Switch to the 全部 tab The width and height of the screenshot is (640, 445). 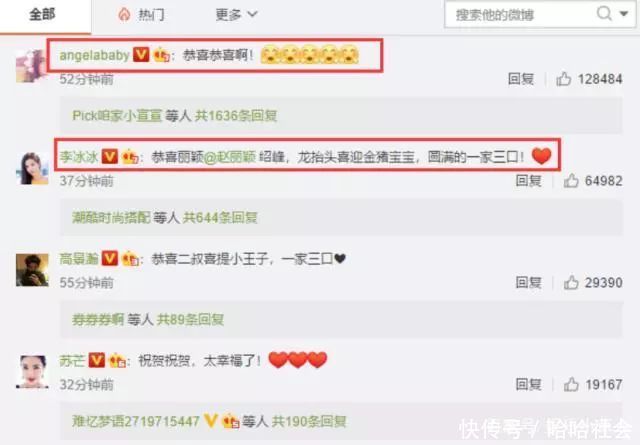tap(42, 15)
